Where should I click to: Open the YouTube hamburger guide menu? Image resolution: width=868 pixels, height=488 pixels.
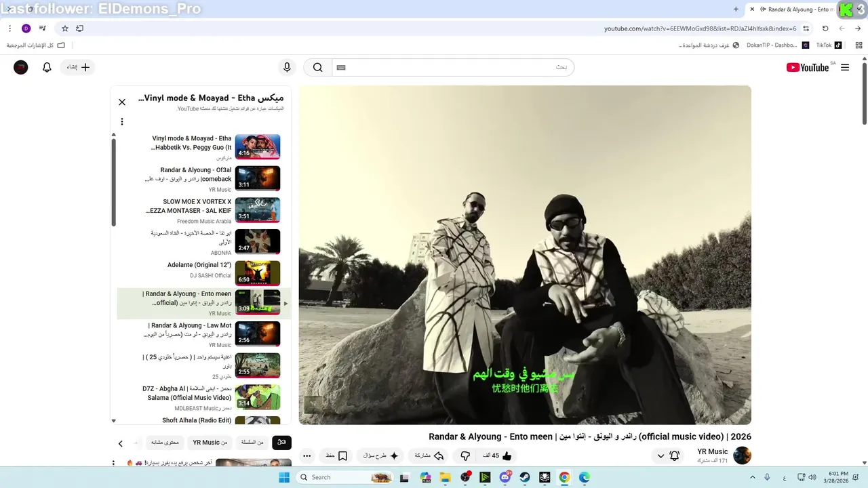845,67
